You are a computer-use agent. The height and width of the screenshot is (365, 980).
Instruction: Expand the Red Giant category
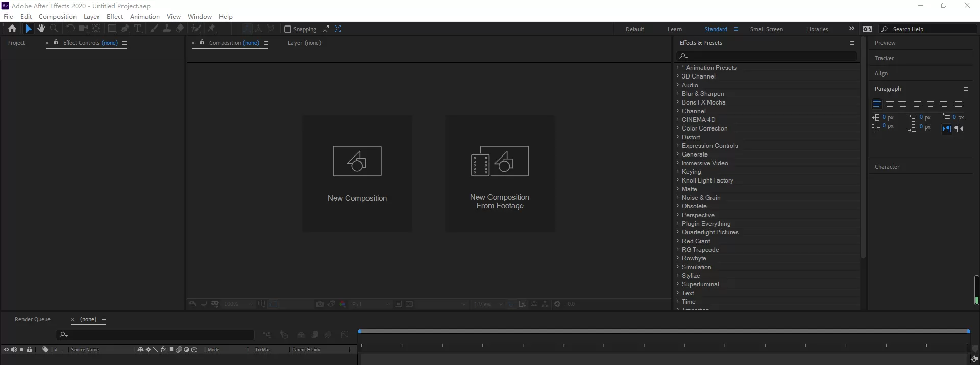678,241
